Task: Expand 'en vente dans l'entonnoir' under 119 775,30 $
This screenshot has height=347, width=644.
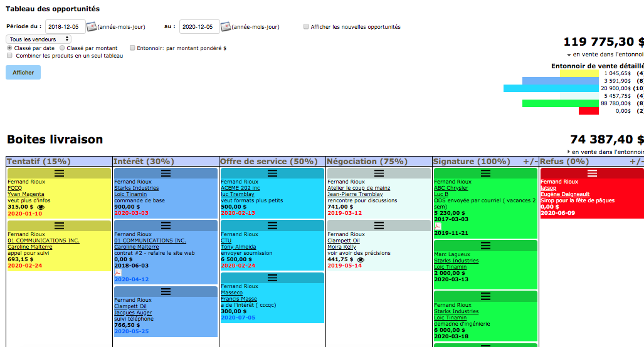Action: (569, 55)
